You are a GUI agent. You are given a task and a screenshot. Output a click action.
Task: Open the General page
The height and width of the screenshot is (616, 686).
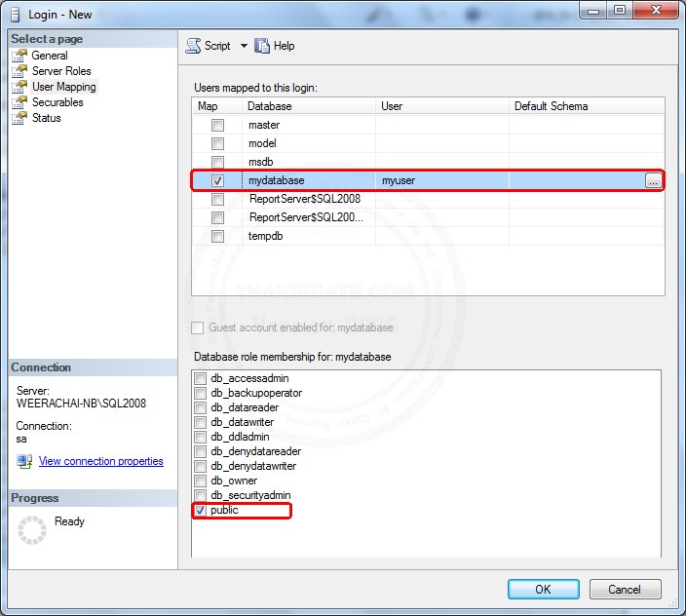tap(50, 56)
